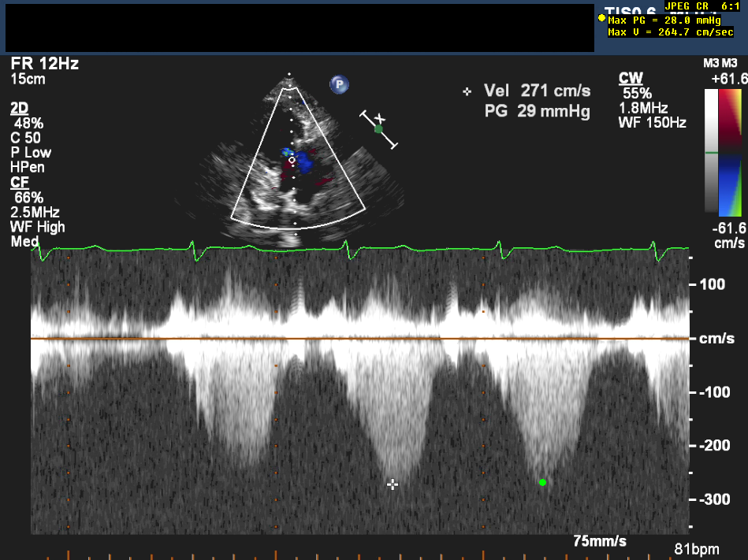Select the CF color flow label
This screenshot has width=748, height=560.
(x=20, y=182)
